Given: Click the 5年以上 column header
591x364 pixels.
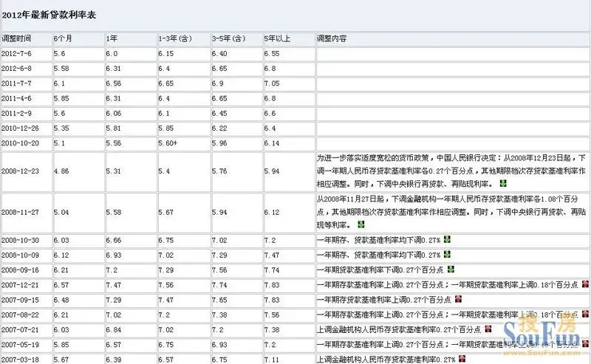Looking at the screenshot, I should click(x=276, y=36).
